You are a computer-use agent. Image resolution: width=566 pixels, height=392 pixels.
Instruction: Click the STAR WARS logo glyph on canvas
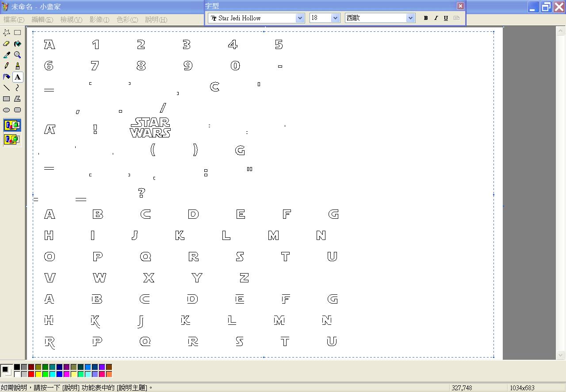150,128
